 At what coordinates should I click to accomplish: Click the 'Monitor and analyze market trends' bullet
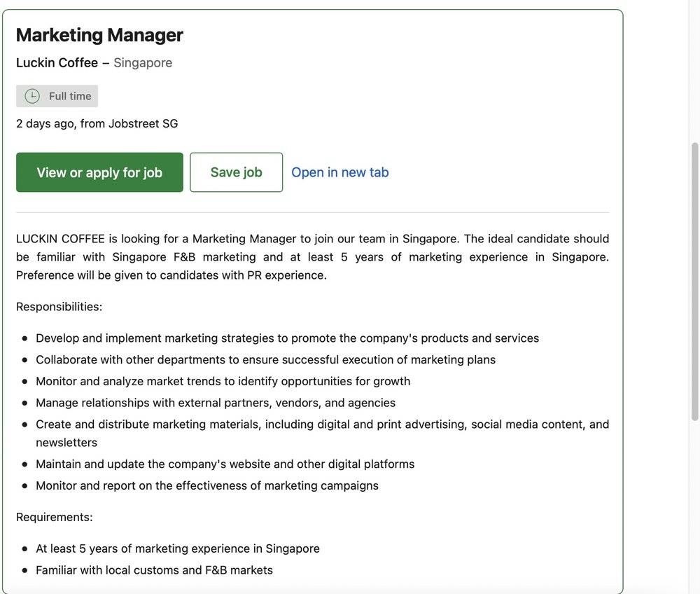223,382
